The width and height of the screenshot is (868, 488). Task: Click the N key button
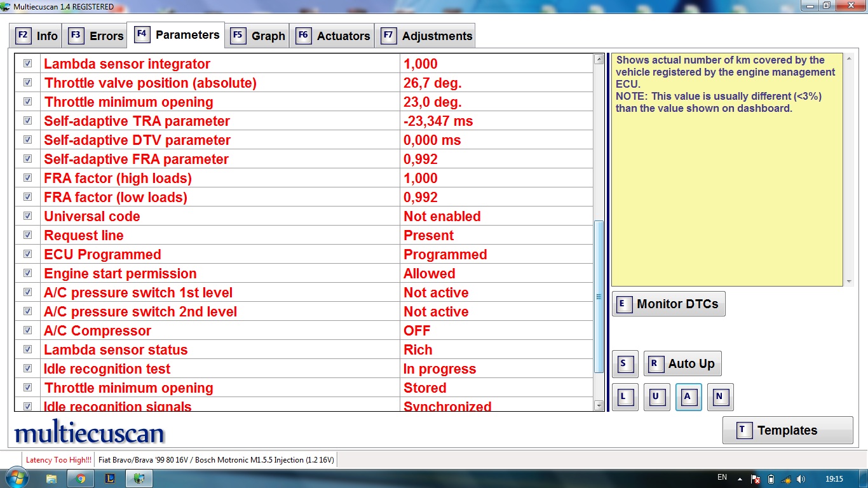point(720,397)
